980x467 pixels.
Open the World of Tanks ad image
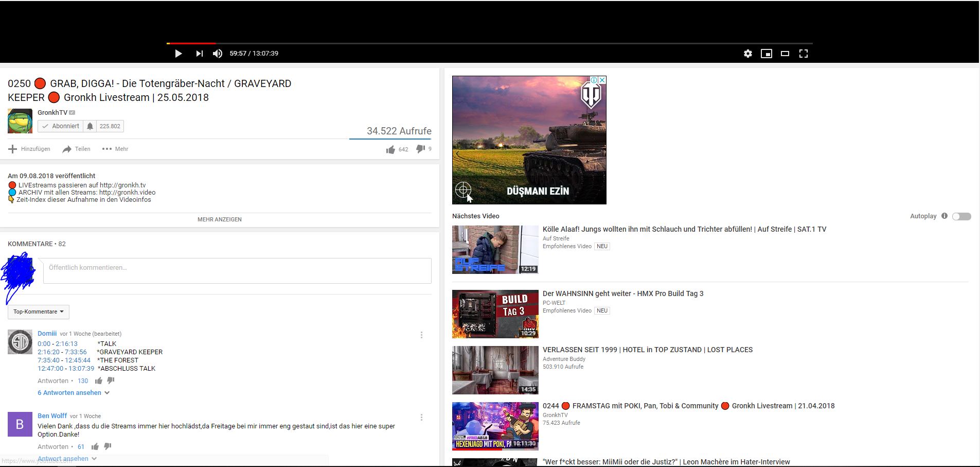pos(529,140)
